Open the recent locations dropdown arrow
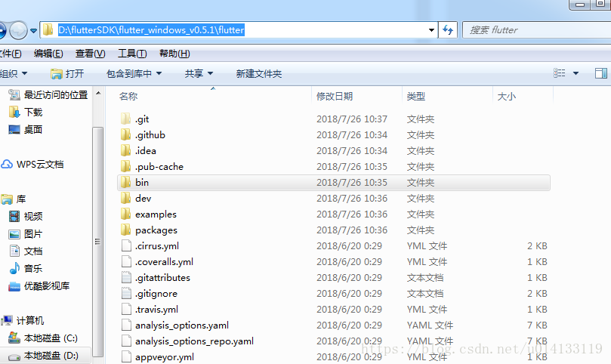 33,30
